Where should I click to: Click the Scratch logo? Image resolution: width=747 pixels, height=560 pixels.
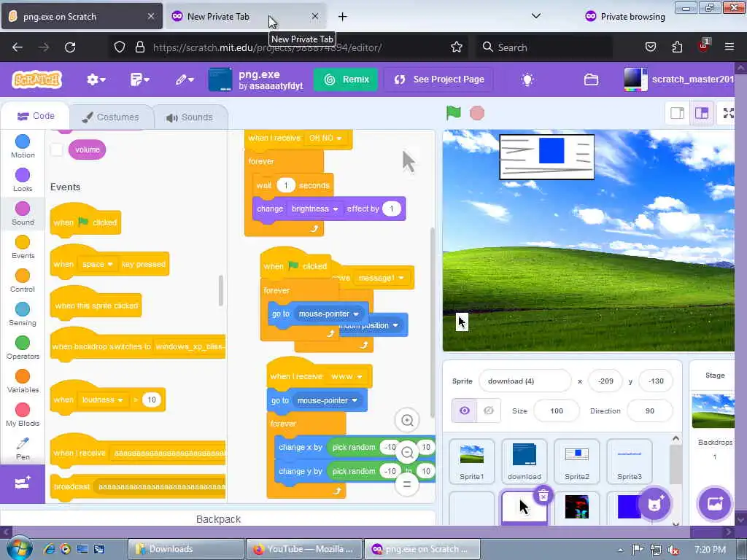click(37, 79)
